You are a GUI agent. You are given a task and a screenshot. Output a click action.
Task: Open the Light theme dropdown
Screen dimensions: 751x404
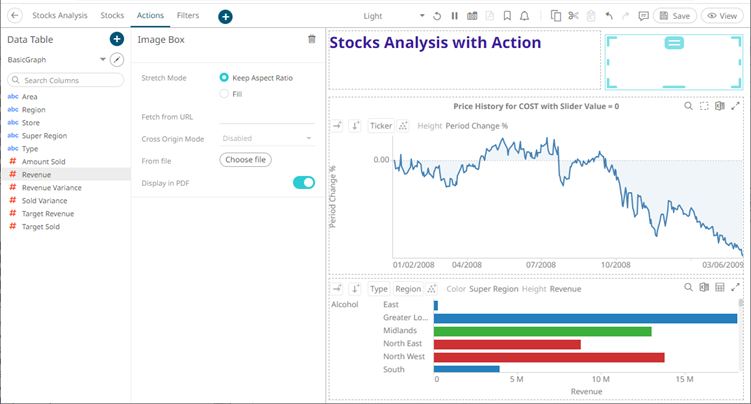393,16
